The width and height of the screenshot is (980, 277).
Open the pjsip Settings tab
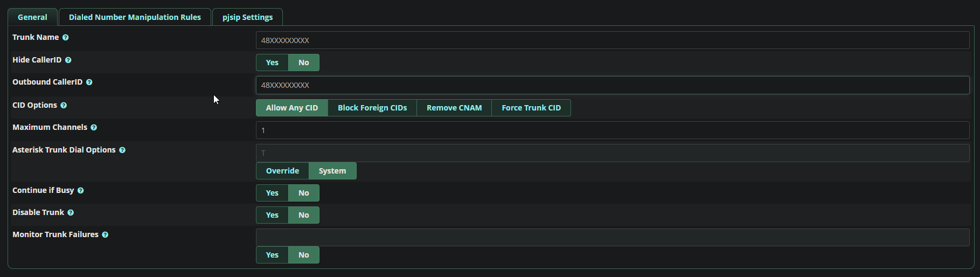pos(247,17)
